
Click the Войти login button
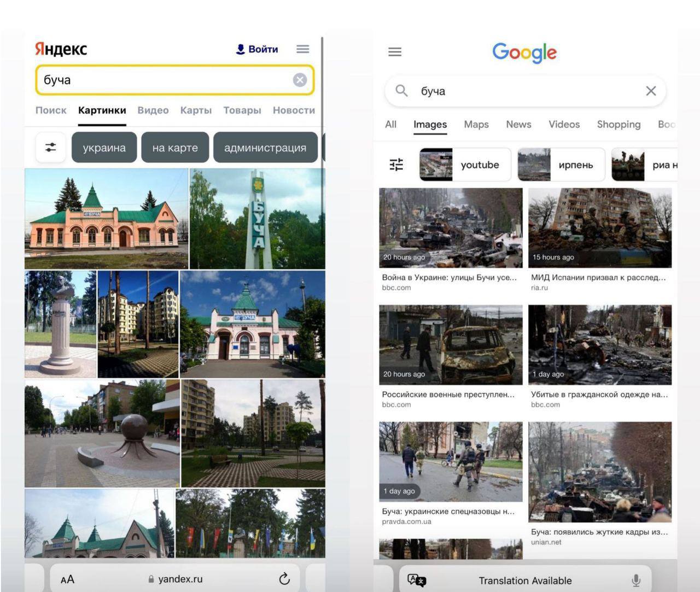pos(257,49)
